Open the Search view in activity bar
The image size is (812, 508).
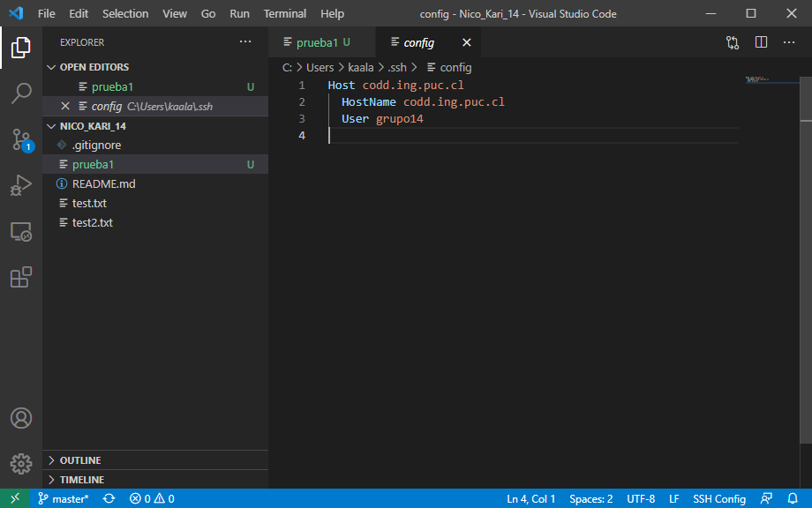tap(20, 93)
